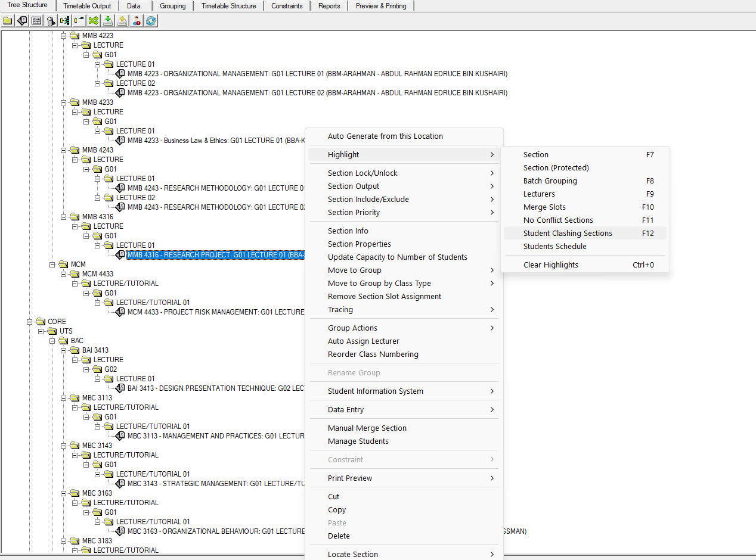Open the Grouping tab
Screen dimensions: 756x560
(172, 6)
